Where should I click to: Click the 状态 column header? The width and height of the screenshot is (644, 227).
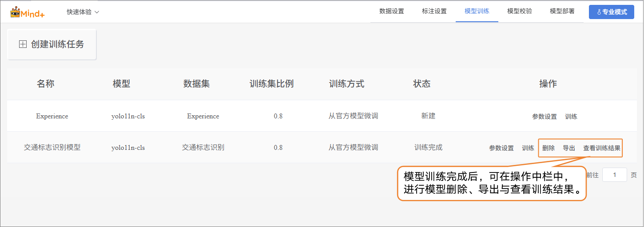(x=421, y=84)
